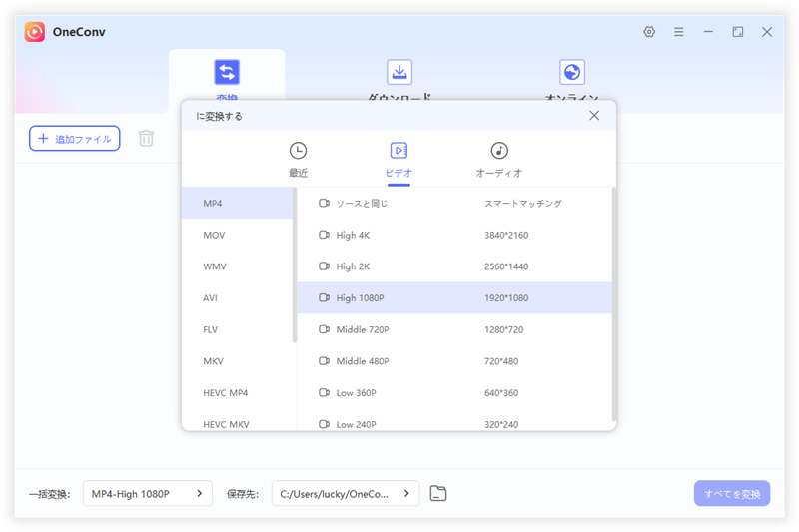Click the trash delete icon

(146, 139)
